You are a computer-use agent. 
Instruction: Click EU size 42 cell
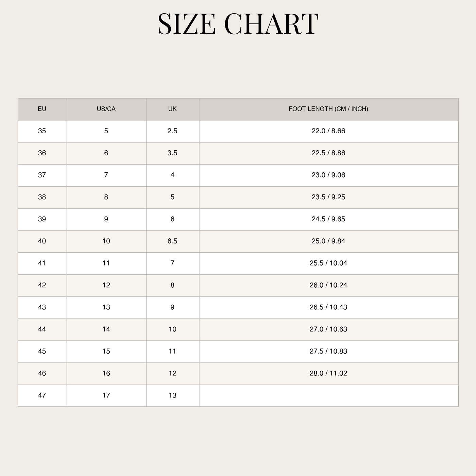pyautogui.click(x=42, y=286)
